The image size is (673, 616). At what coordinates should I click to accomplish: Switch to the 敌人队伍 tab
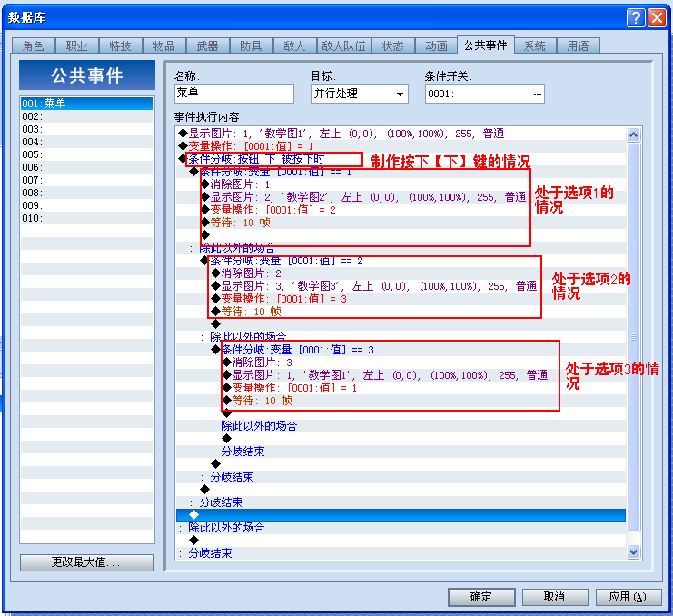(x=344, y=45)
